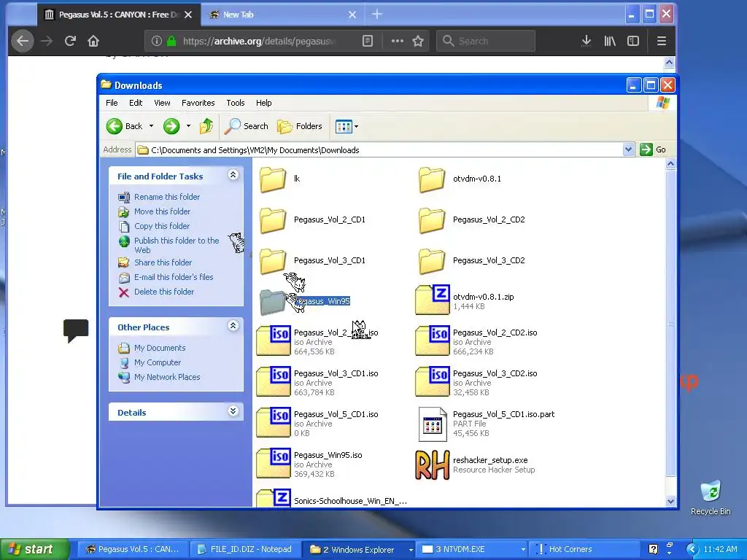Open the Views dropdown arrow
The image size is (747, 560).
pos(356,127)
